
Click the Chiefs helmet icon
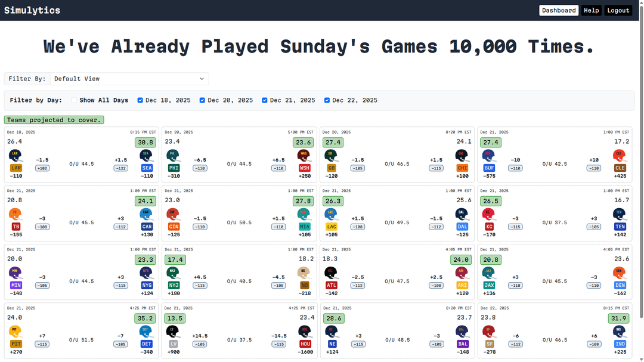(x=489, y=214)
